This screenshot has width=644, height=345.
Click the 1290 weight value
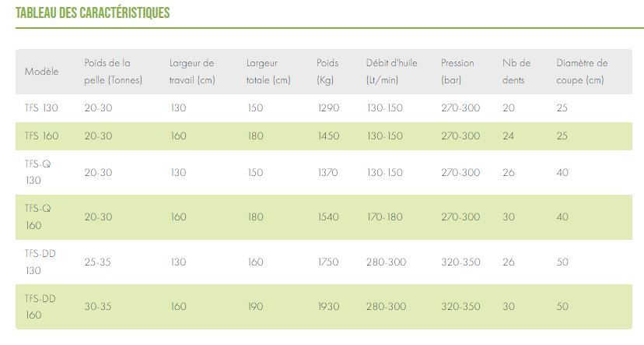tap(328, 108)
